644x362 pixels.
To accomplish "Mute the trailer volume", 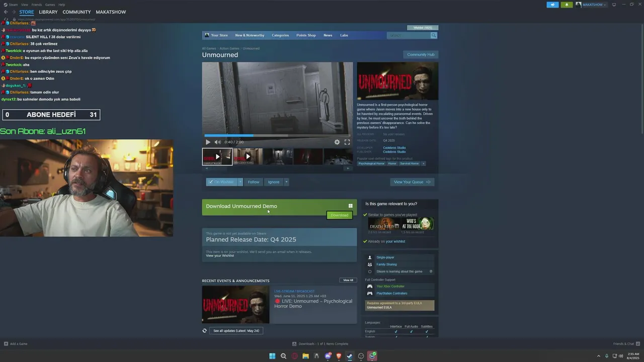I will point(217,142).
